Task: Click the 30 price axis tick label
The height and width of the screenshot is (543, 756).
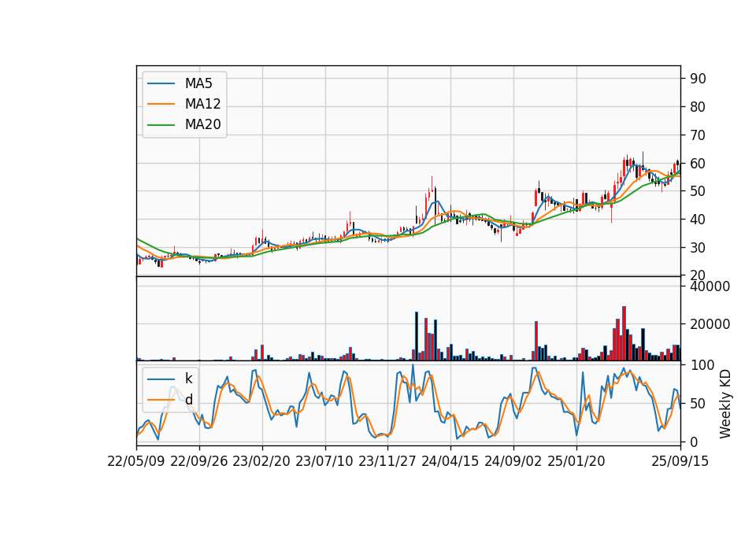Action: tap(698, 248)
